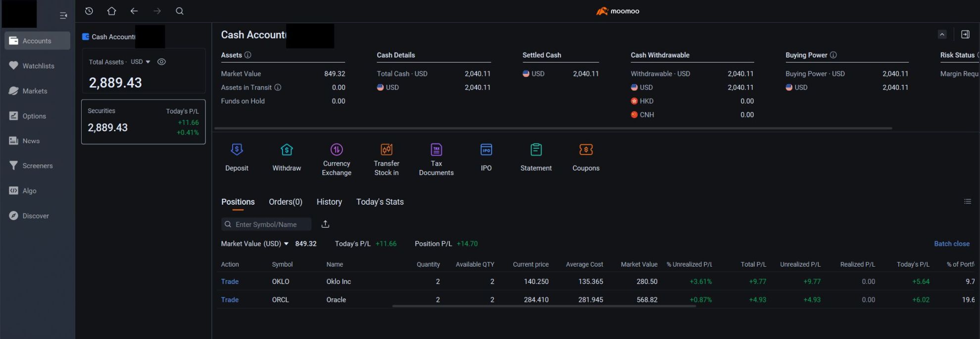
Task: Open the IPO section
Action: [x=487, y=158]
